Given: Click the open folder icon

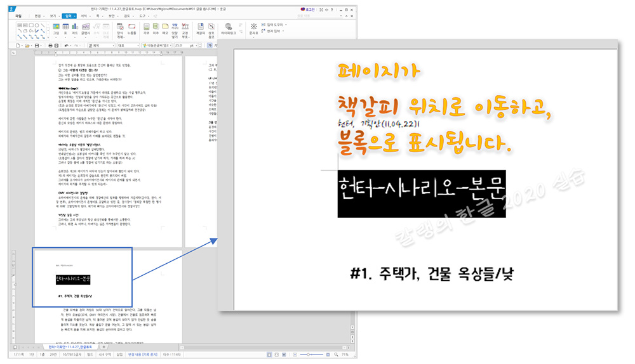Looking at the screenshot, I should (27, 46).
